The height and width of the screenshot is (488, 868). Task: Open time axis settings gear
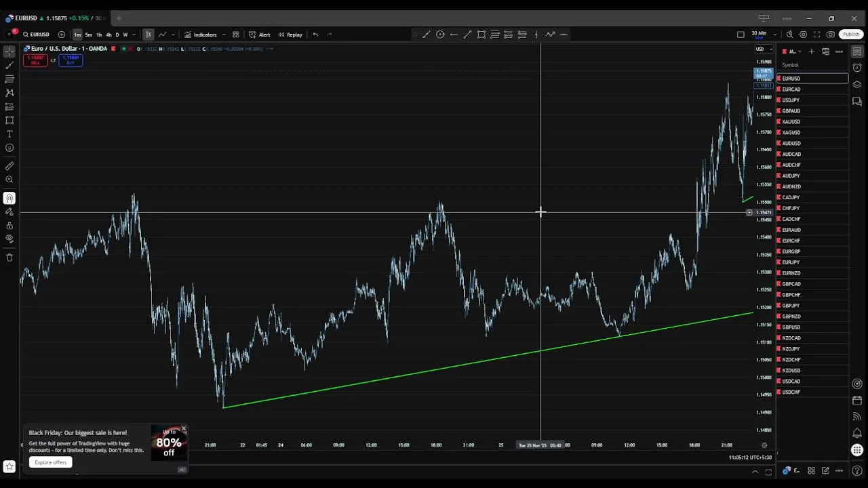(x=764, y=445)
